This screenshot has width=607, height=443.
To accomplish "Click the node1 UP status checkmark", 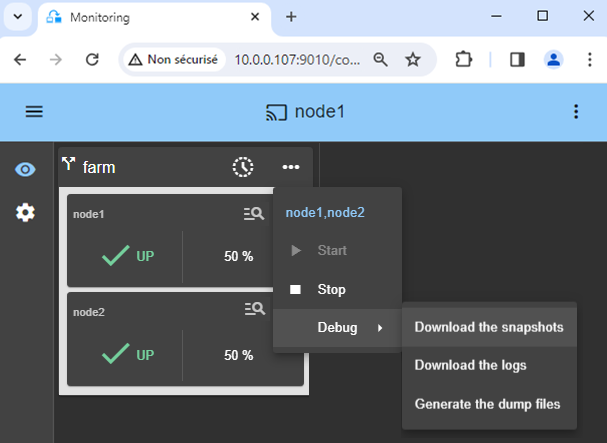I will pyautogui.click(x=117, y=256).
